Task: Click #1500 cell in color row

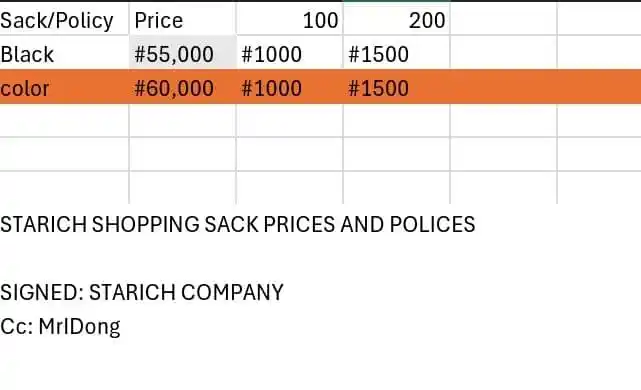Action: point(397,86)
